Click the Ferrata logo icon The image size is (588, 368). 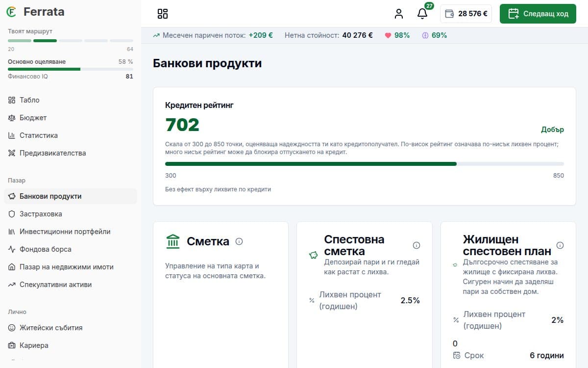click(12, 12)
